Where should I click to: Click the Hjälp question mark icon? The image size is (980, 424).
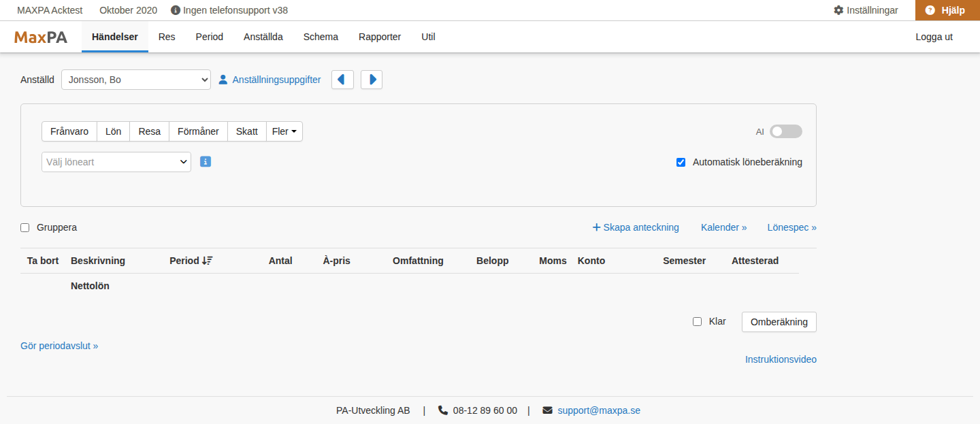tap(930, 10)
